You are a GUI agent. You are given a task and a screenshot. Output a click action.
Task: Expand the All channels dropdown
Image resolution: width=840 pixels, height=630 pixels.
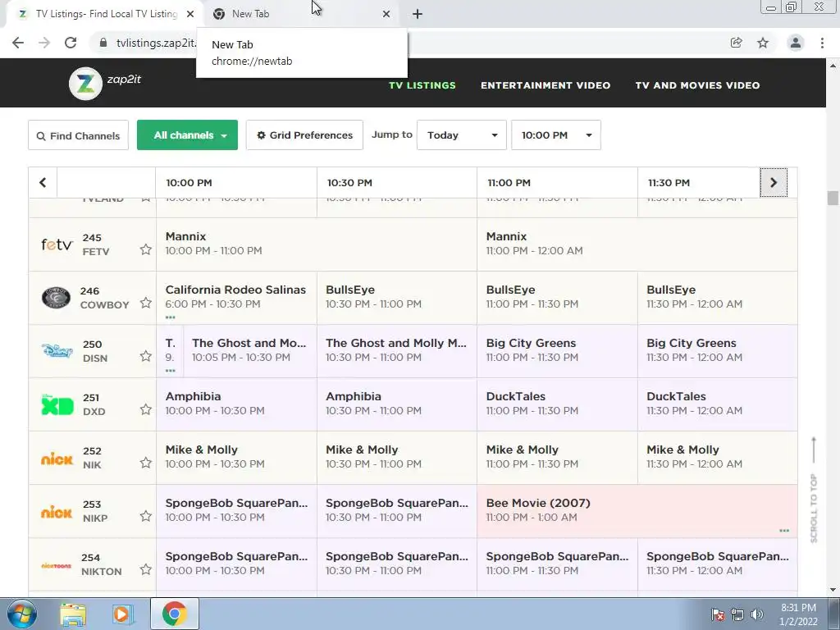point(187,135)
